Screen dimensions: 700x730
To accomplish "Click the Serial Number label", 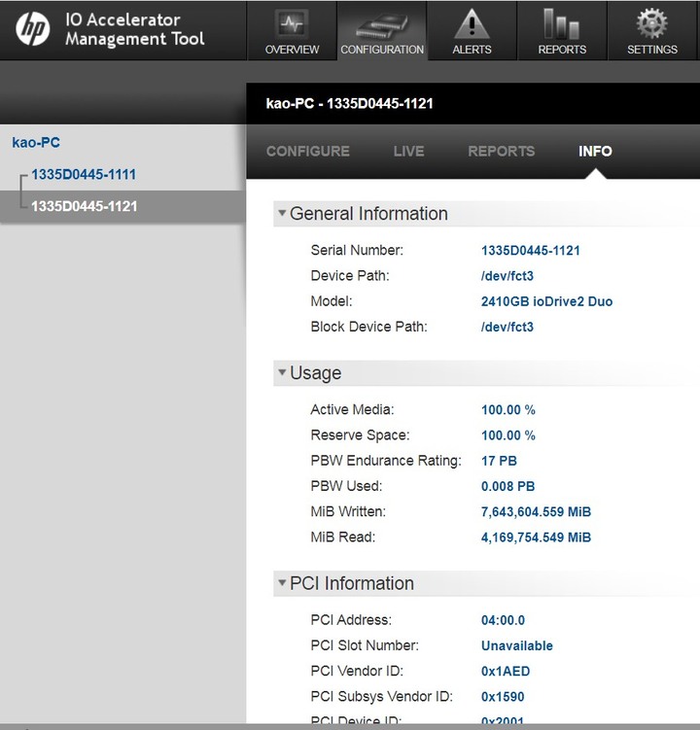I will [357, 250].
